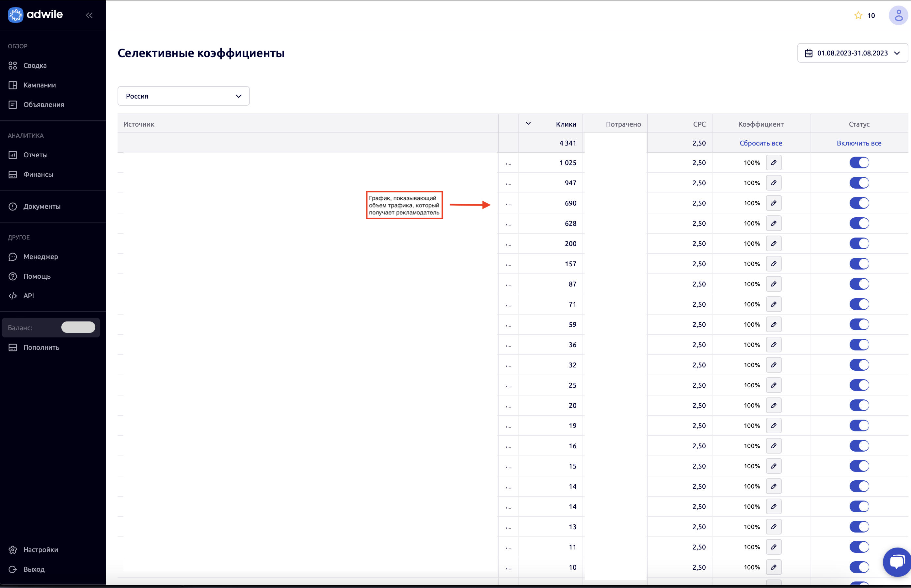
Task: Edit coefficient for the 157 clicks row
Action: (774, 264)
